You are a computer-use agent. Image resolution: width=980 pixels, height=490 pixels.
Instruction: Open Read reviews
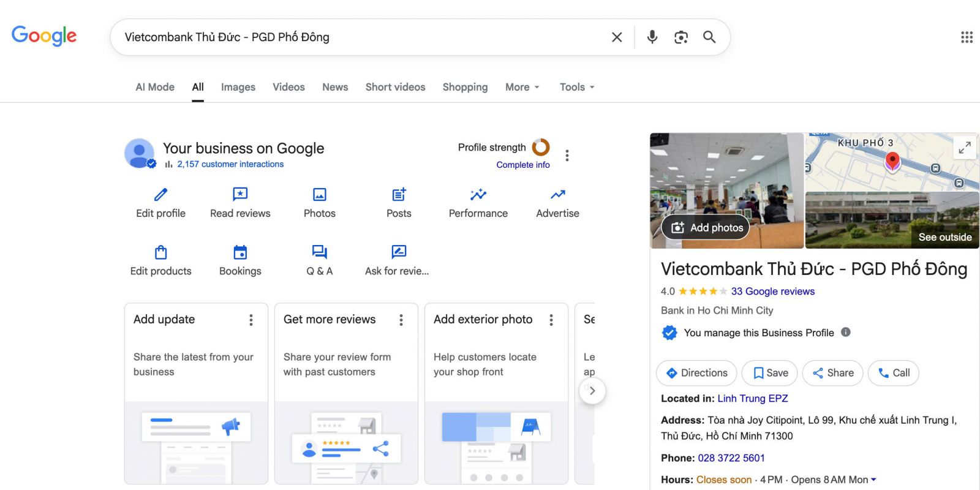[240, 203]
